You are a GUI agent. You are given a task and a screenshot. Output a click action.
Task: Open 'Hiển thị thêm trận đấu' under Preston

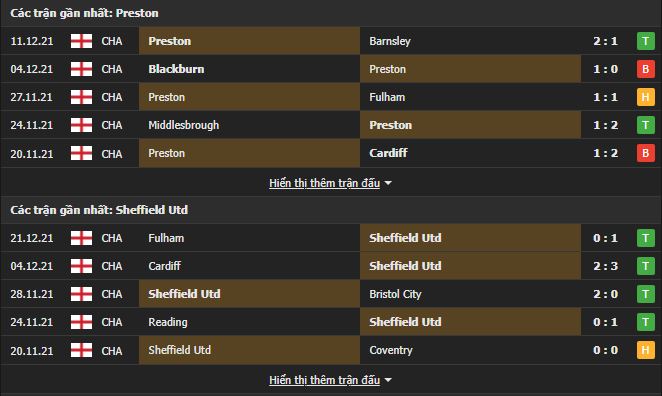(324, 183)
